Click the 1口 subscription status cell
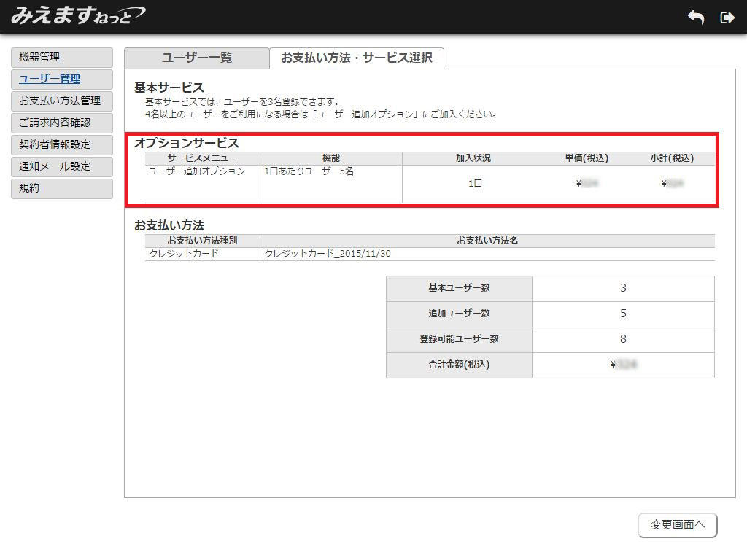 click(475, 184)
